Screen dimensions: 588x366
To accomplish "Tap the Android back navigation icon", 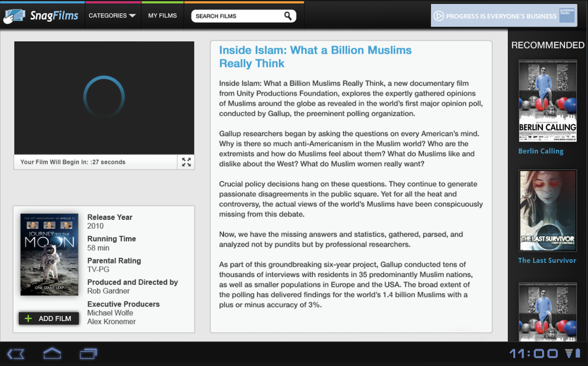I will pos(16,354).
